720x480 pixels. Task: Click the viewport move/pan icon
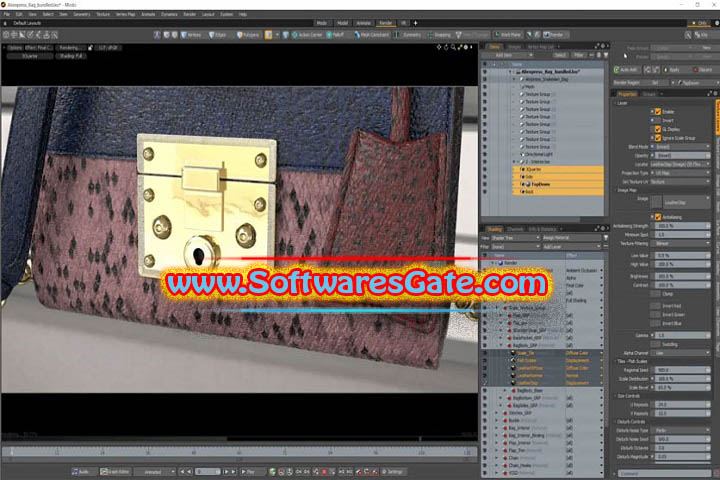pyautogui.click(x=439, y=47)
